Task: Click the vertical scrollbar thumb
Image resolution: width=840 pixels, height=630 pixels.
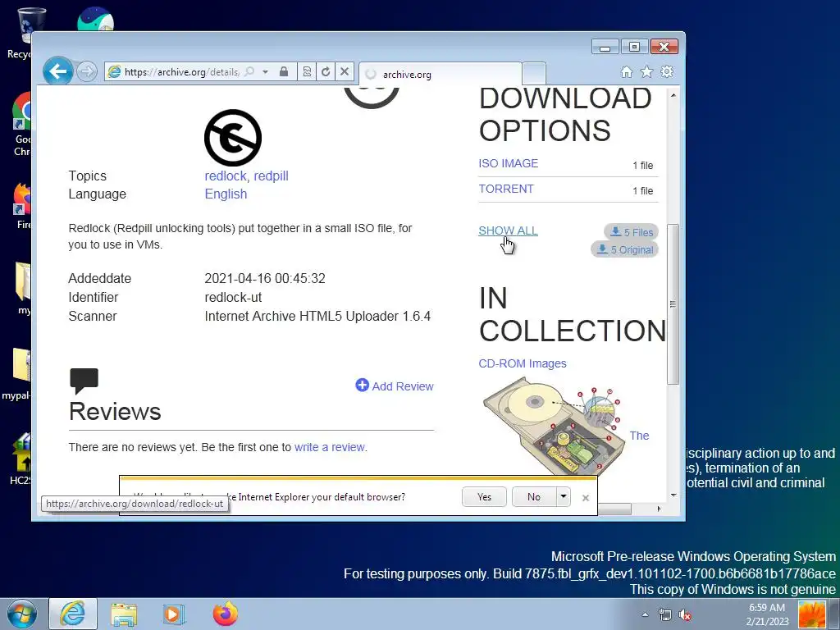Action: point(673,304)
